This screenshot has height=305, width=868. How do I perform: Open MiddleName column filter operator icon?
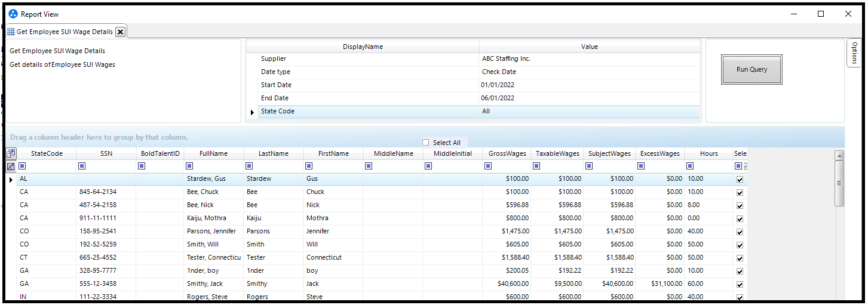click(x=369, y=167)
